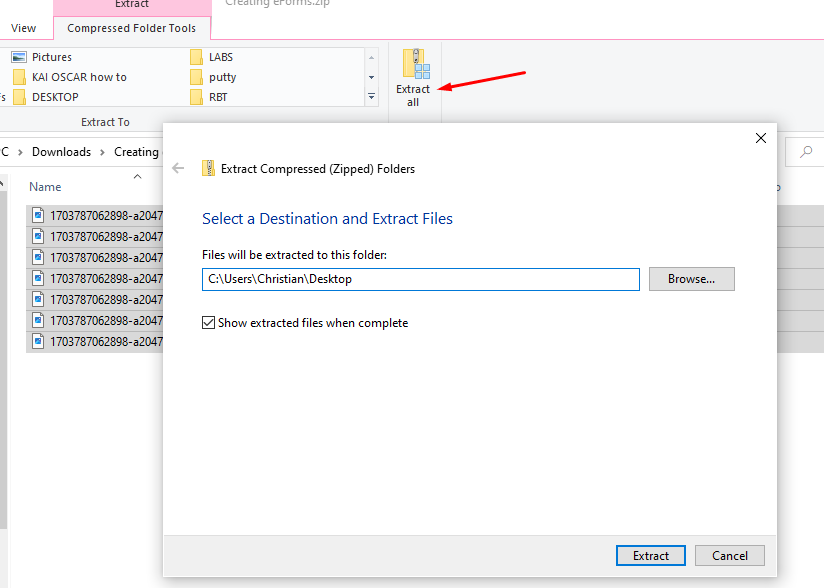Choose the LABS folder in Extract To

pos(220,57)
